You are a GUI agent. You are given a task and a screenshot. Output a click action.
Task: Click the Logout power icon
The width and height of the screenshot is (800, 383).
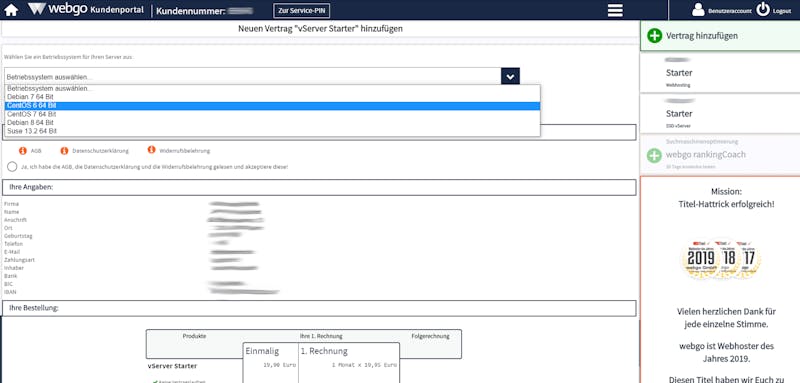[x=763, y=9]
